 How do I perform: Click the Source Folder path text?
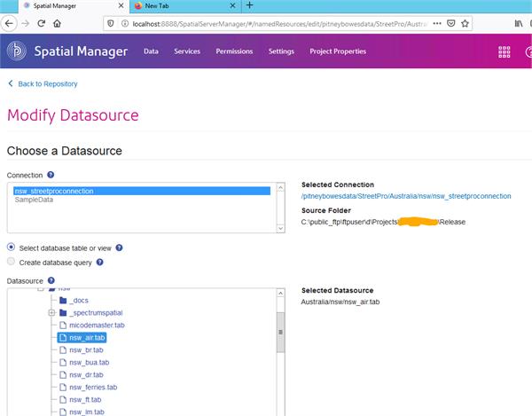pos(383,222)
